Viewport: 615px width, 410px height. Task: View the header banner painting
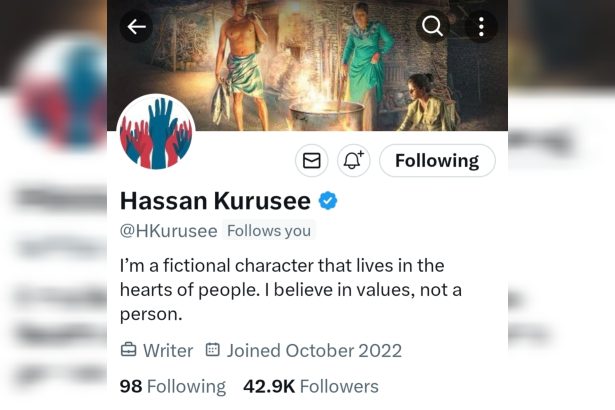308,65
